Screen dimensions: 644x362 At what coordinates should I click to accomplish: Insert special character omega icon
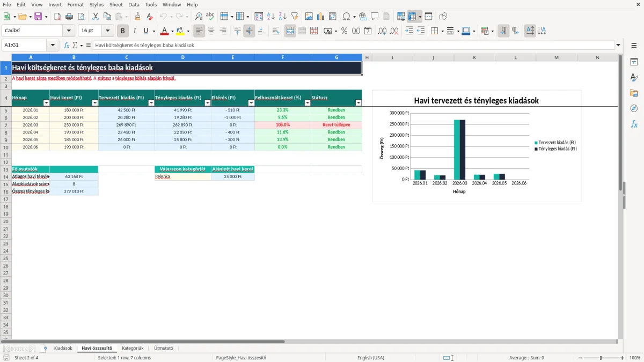[x=347, y=17]
